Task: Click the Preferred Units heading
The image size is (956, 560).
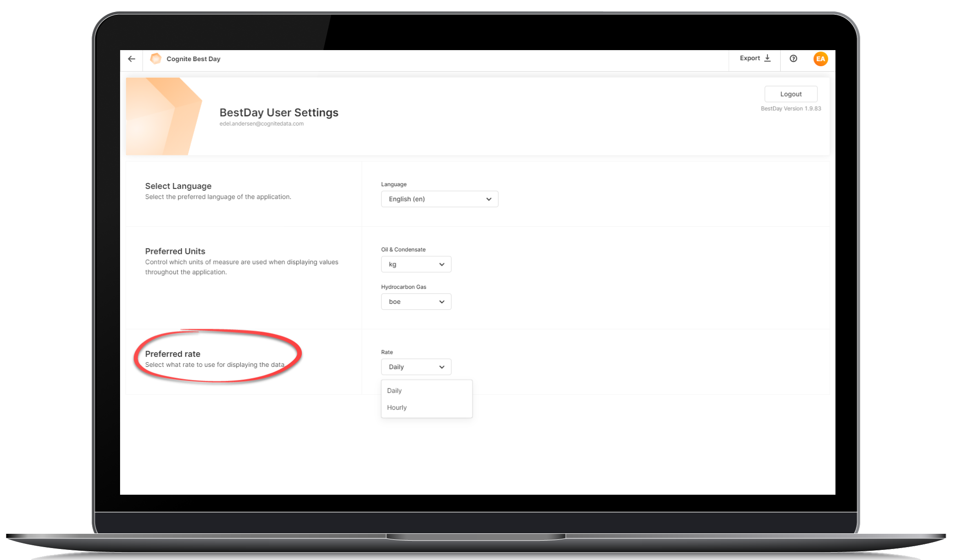Action: click(175, 251)
